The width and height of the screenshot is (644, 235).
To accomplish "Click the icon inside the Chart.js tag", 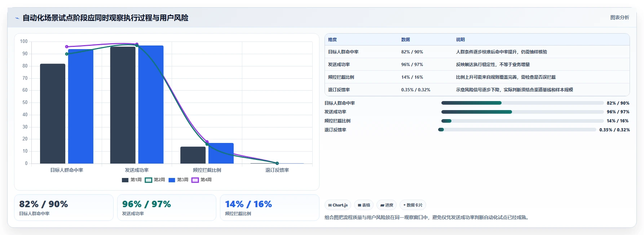I will [x=330, y=205].
